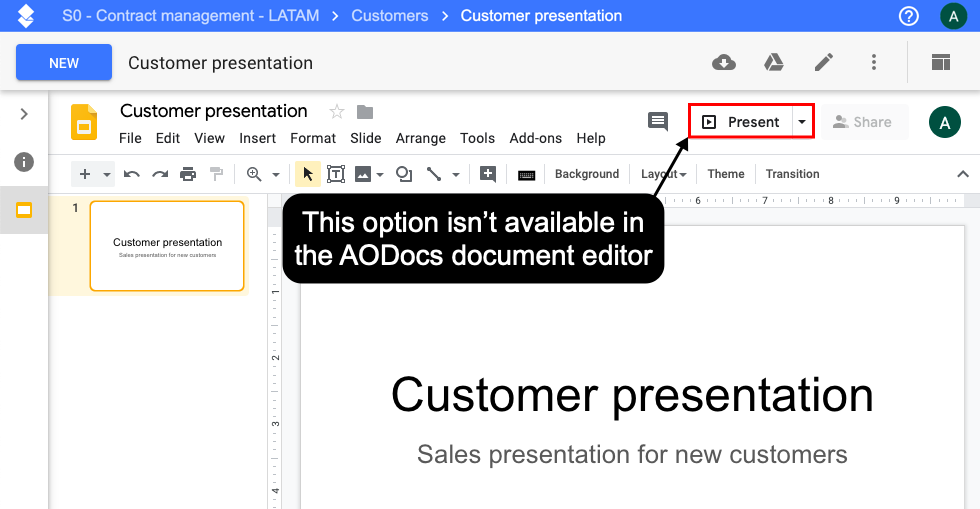Viewport: 980px width, 509px height.
Task: Choose the select arrow cursor tool
Action: click(x=308, y=174)
